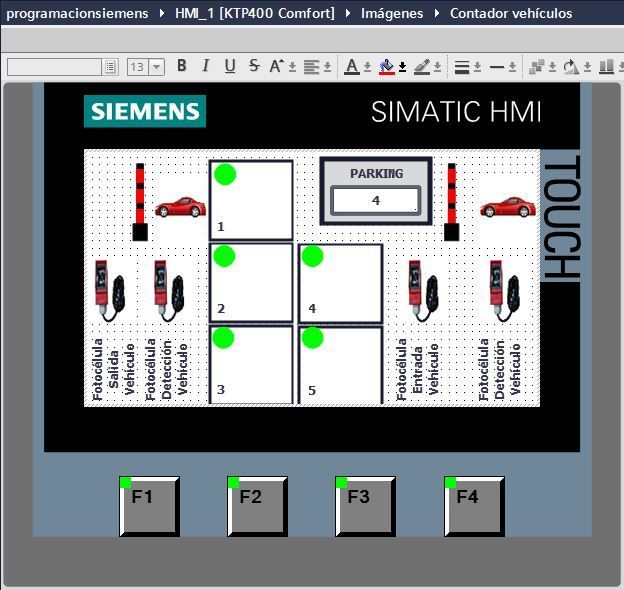The height and width of the screenshot is (590, 624).
Task: Open dropdown arrow next to line width
Action: point(478,67)
